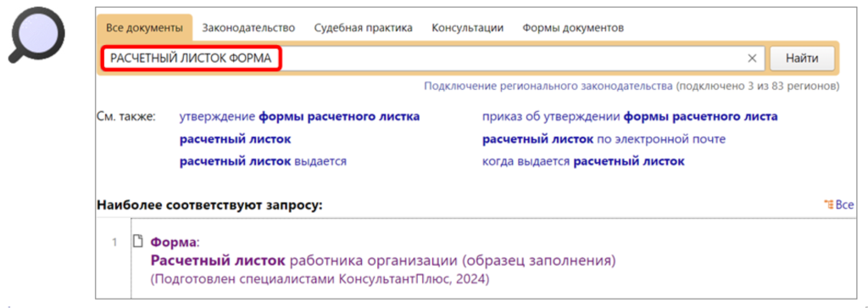Viewport: 868px width, 308px height.
Task: Open result Расчетный листок работника организации
Action: 383,260
